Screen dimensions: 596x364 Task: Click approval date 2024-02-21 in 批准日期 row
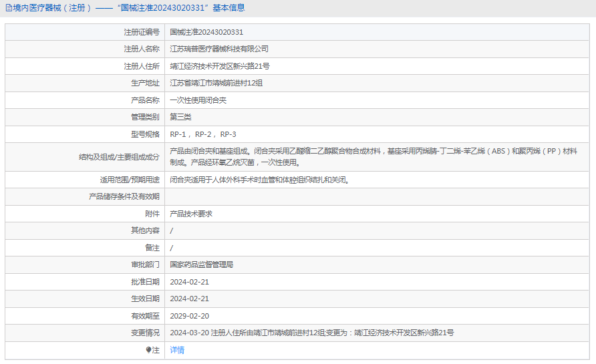[x=189, y=282]
